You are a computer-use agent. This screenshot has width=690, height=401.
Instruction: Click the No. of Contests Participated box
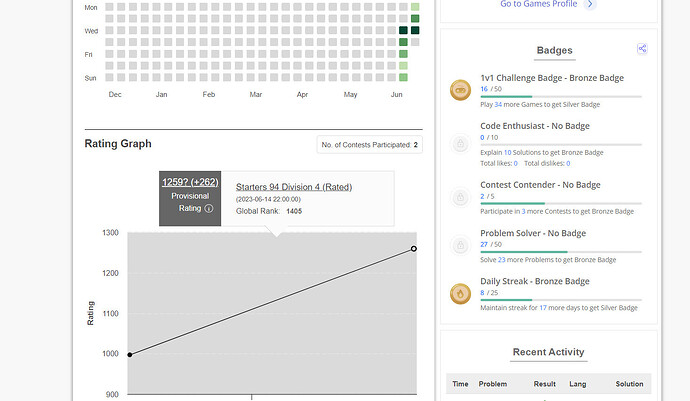(370, 145)
